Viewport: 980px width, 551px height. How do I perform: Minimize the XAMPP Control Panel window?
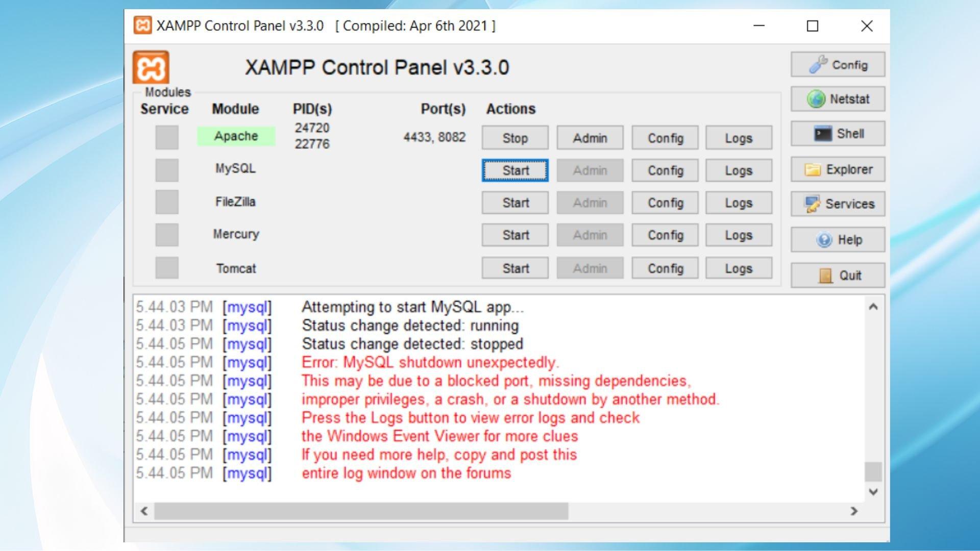pyautogui.click(x=759, y=26)
